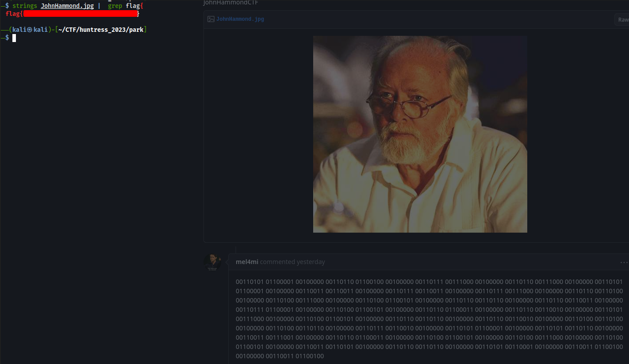629x364 pixels.
Task: Open the comment options three-dots menu
Action: tap(624, 262)
